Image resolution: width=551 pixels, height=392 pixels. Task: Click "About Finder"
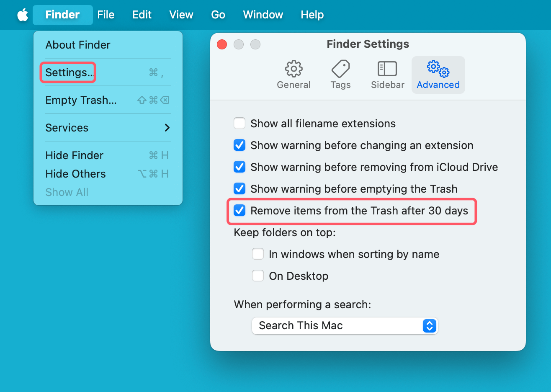(x=77, y=45)
